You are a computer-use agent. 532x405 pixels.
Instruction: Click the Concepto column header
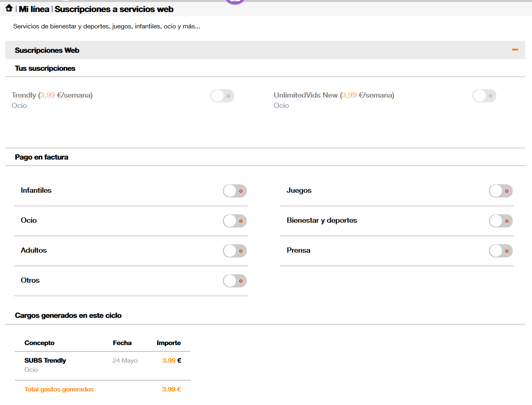pyautogui.click(x=39, y=343)
